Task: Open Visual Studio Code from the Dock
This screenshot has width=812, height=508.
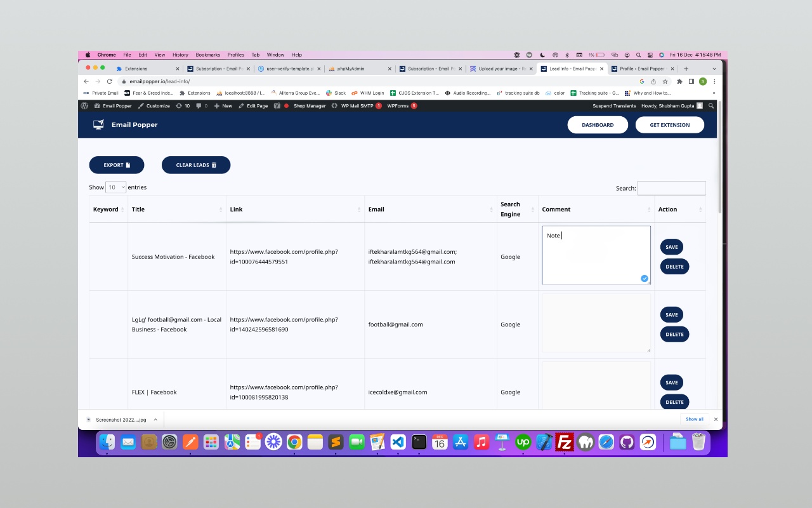Action: 398,441
